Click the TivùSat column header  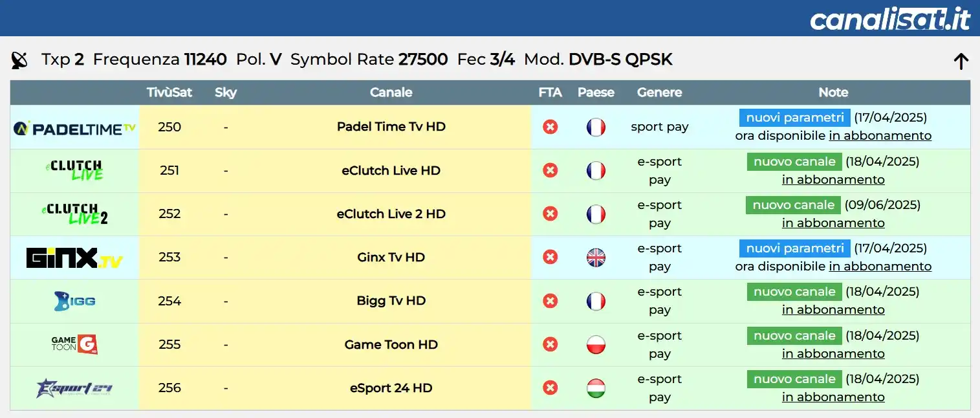(169, 93)
